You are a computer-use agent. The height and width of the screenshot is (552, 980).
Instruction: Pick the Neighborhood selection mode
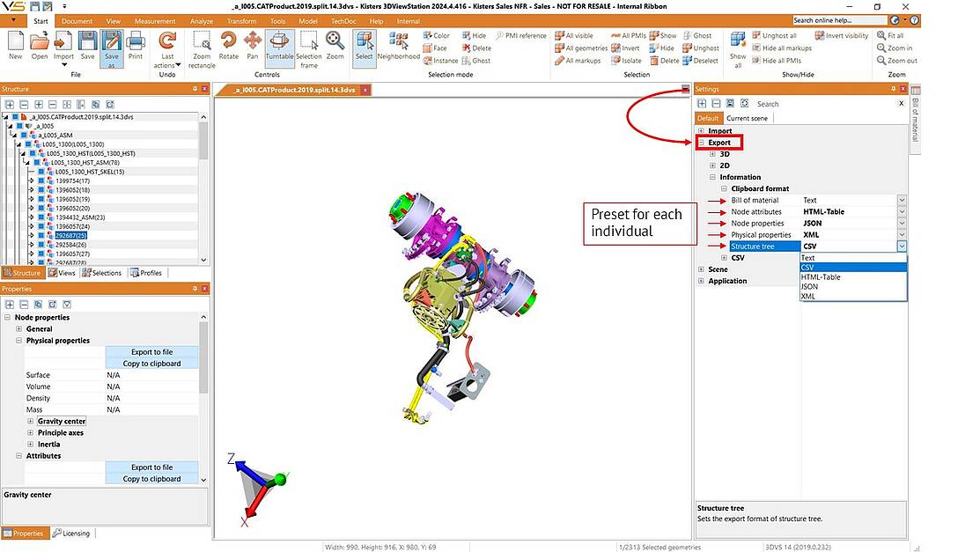click(x=398, y=41)
